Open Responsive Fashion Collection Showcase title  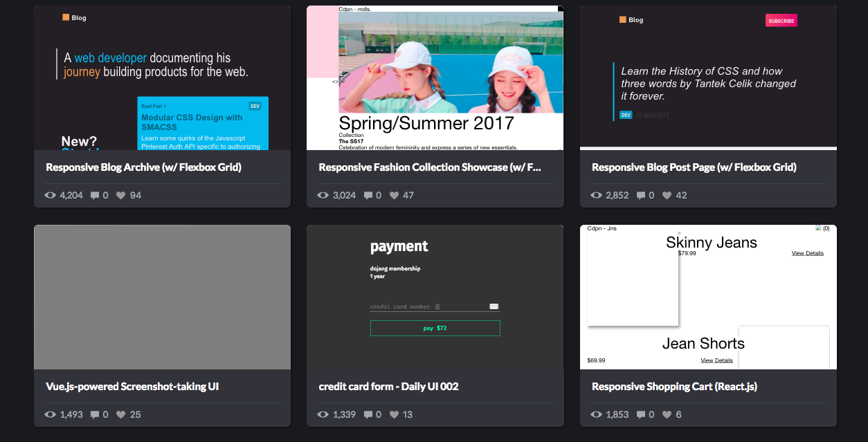click(430, 167)
